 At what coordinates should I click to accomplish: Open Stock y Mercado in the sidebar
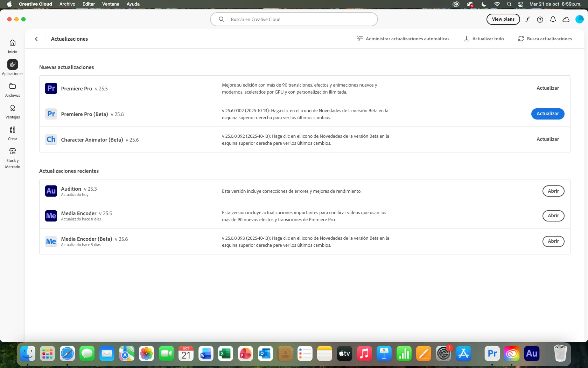point(13,158)
